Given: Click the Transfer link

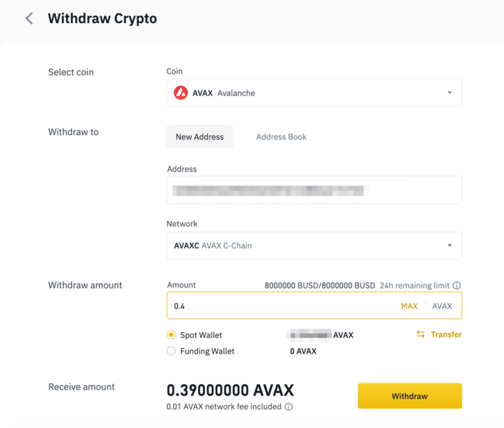Looking at the screenshot, I should (446, 334).
